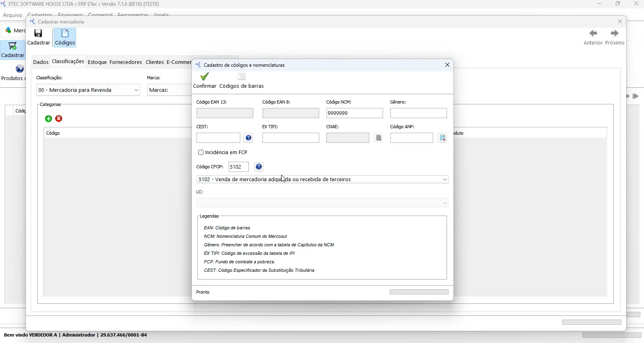This screenshot has width=644, height=343.
Task: Remove a category with the red X
Action: point(59,119)
